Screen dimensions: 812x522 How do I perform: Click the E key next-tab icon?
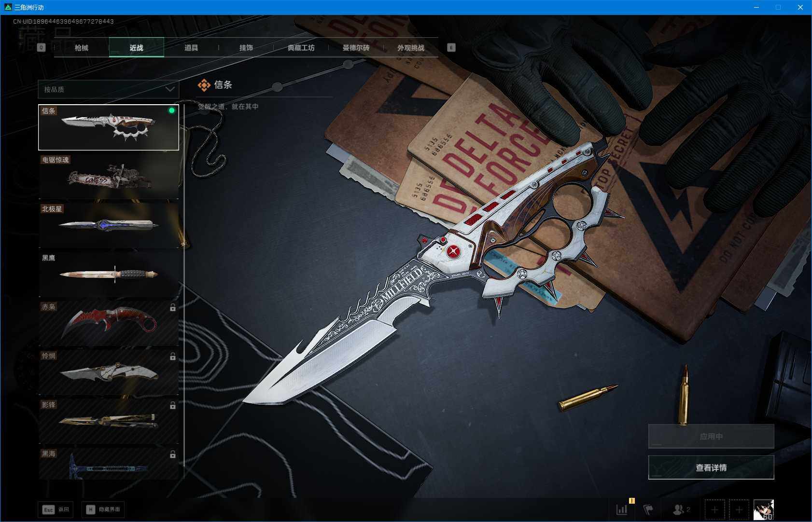coord(451,47)
